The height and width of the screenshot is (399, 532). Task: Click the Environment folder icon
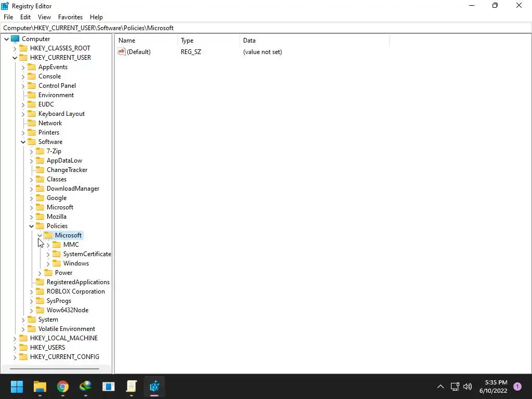32,95
